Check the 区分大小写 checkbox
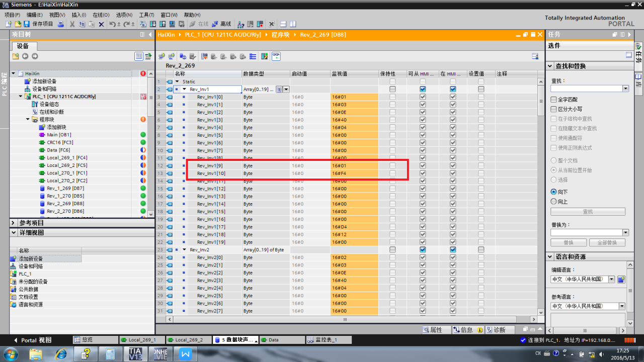 click(x=554, y=109)
